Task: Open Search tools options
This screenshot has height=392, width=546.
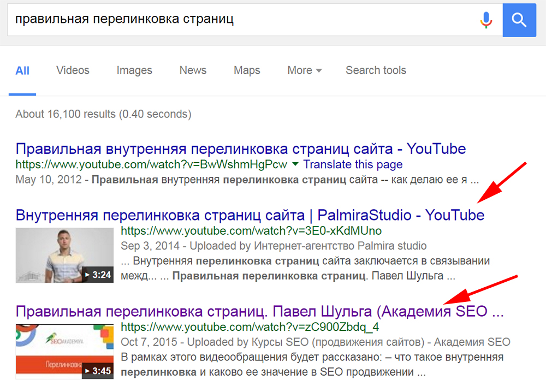Action: [376, 70]
